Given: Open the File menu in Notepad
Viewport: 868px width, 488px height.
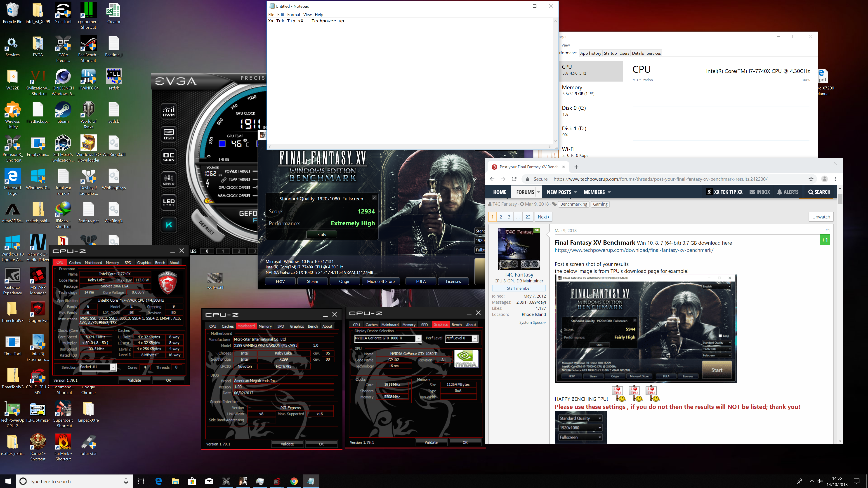Looking at the screenshot, I should coord(271,14).
